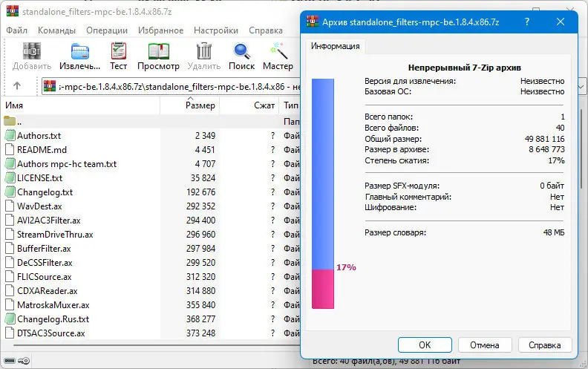Select the LICENSE.txt file icon

(x=10, y=177)
